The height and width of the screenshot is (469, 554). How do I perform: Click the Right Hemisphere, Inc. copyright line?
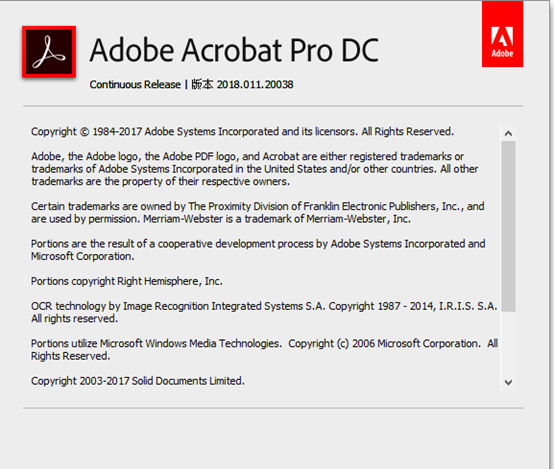(126, 281)
